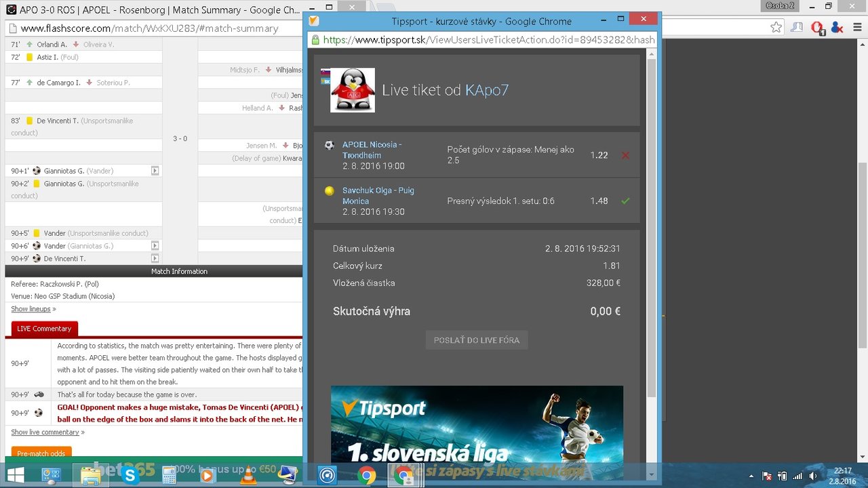Open the orange media player taskbar icon
868x488 pixels.
[209, 476]
